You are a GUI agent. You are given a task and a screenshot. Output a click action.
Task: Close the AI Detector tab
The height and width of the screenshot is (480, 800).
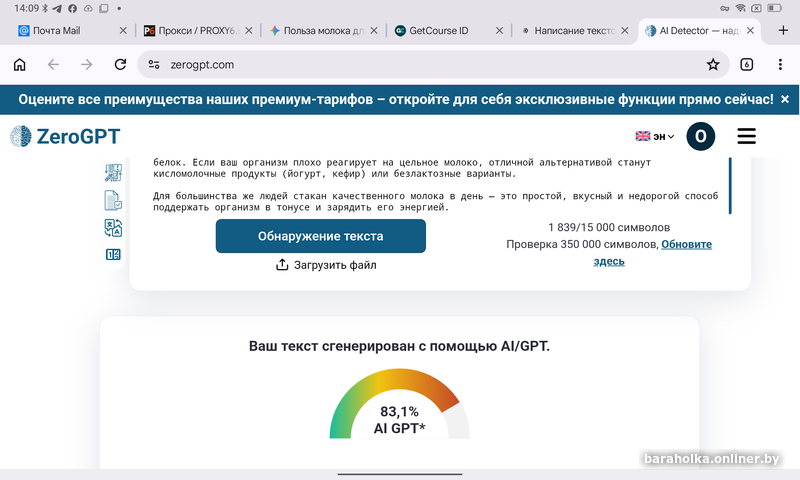point(750,31)
